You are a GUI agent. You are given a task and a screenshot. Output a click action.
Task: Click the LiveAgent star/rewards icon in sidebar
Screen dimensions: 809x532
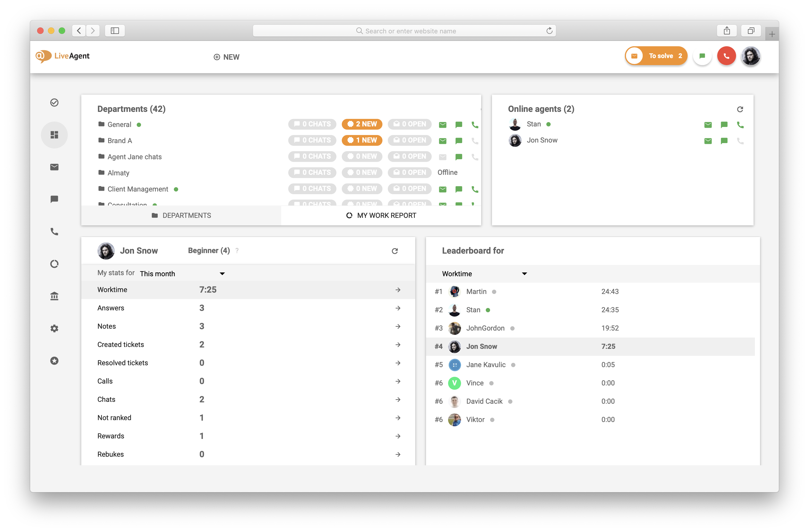tap(54, 360)
